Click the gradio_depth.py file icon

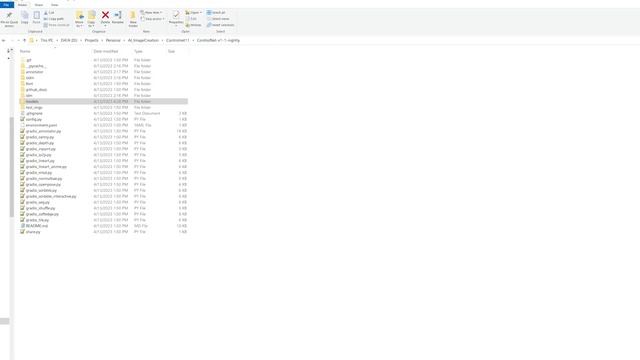coord(22,143)
